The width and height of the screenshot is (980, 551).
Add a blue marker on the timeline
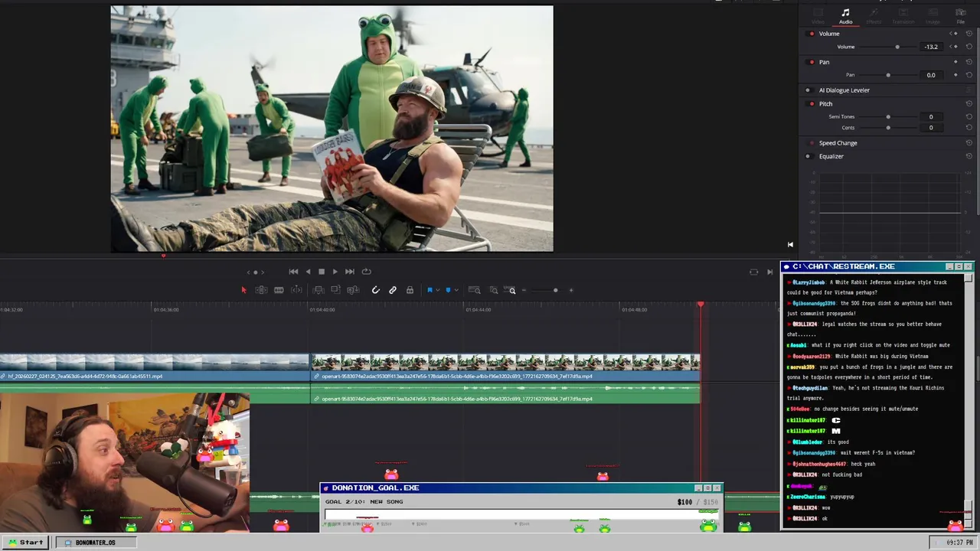pyautogui.click(x=448, y=290)
